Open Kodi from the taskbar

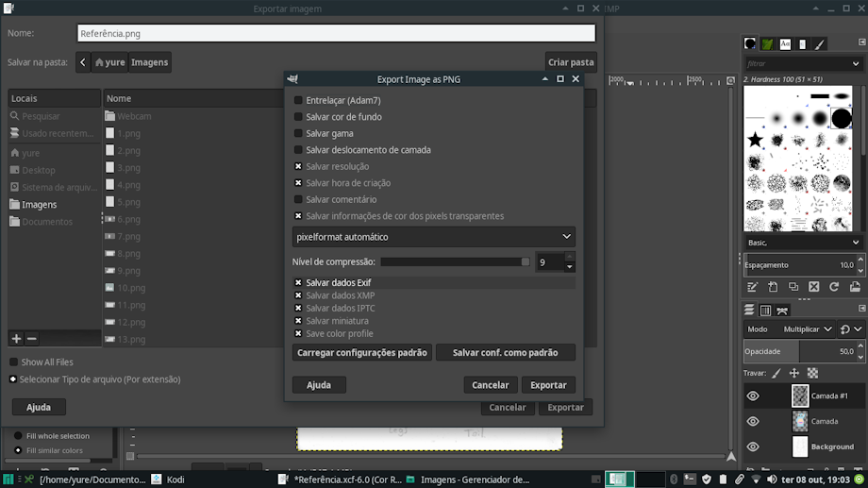point(168,480)
